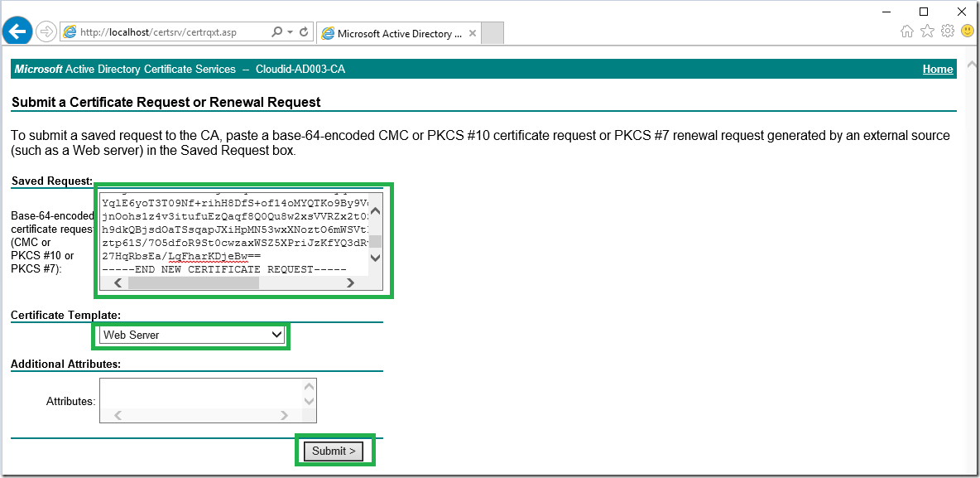Viewport: 980px width, 478px height.
Task: Open a new blank tab
Action: point(493,34)
